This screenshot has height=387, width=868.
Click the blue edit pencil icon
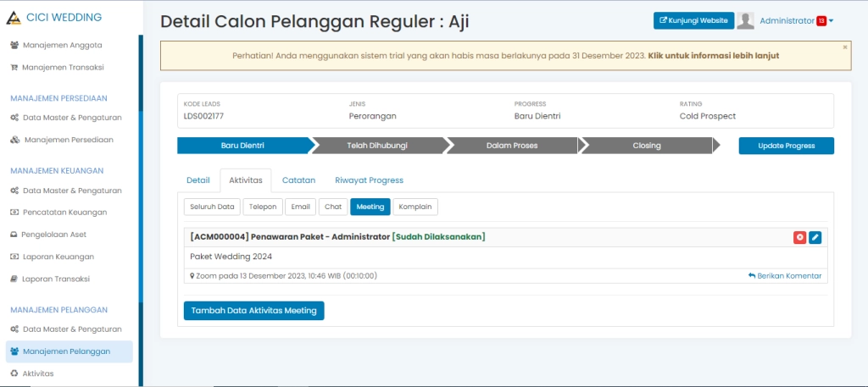pos(815,237)
